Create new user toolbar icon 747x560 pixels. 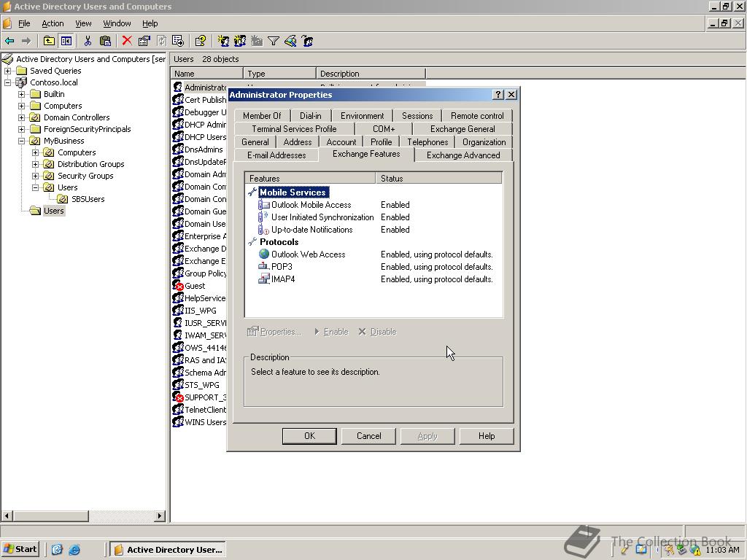[x=223, y=41]
